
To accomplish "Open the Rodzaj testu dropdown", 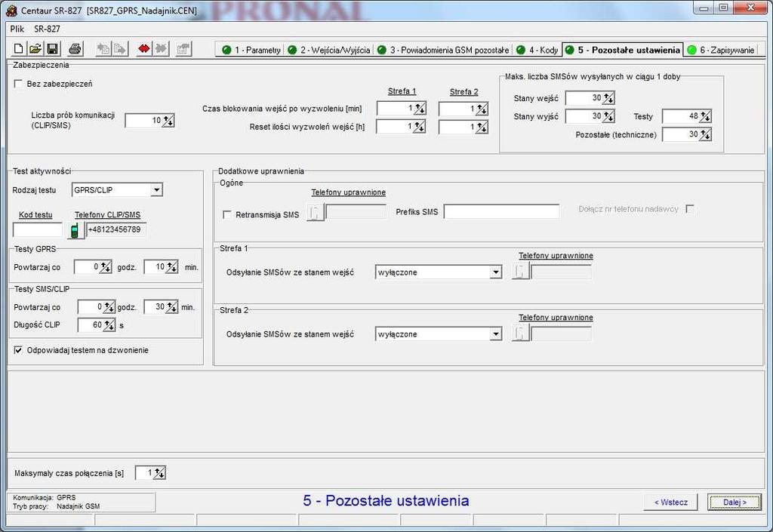I will tap(156, 189).
